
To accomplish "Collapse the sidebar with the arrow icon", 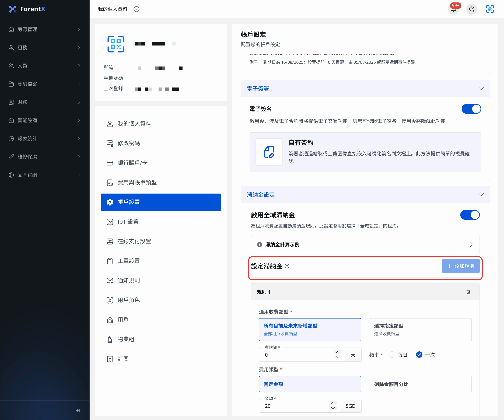I will click(78, 410).
